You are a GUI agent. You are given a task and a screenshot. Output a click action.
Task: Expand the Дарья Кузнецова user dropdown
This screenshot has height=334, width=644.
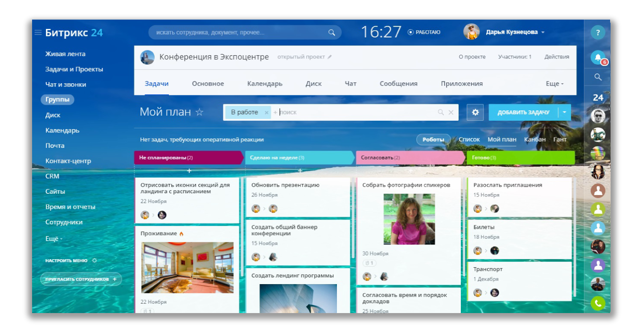(x=543, y=33)
